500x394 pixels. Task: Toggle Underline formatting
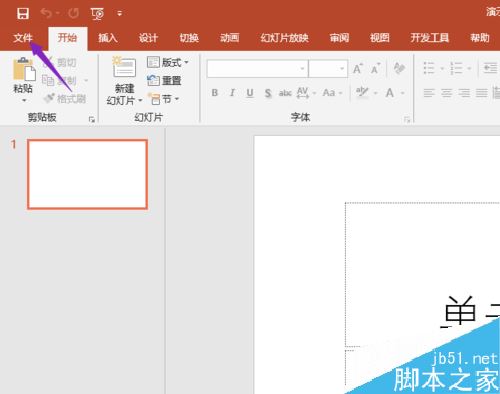[x=250, y=93]
